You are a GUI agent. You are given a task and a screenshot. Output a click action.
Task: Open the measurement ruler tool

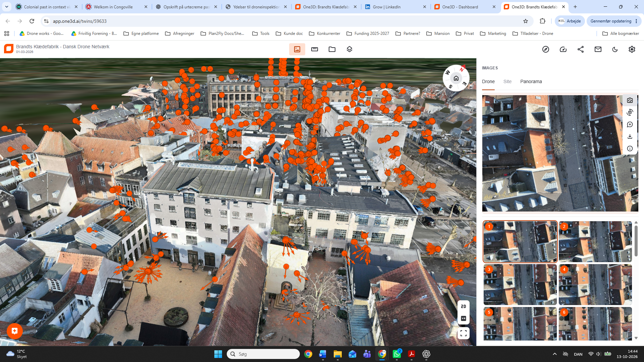pos(315,49)
